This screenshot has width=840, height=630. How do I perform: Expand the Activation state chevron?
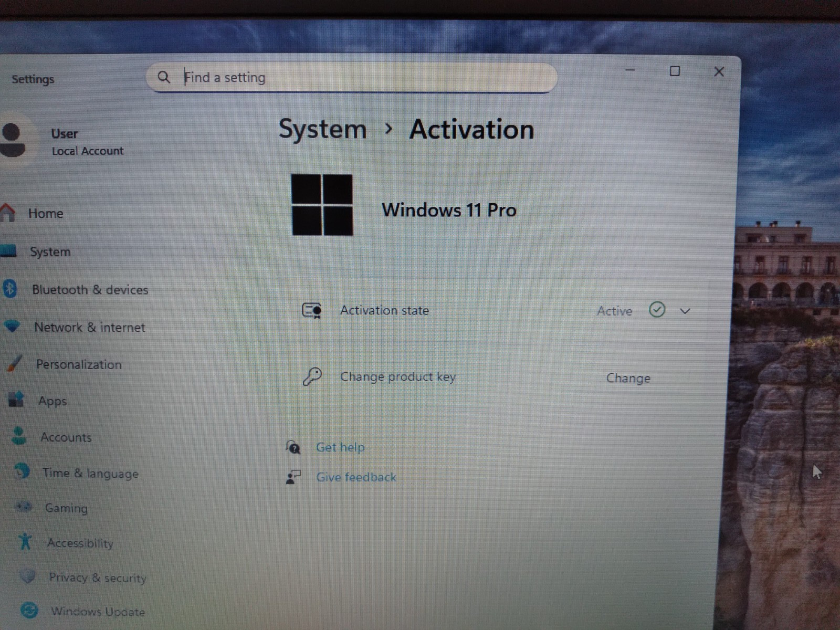click(x=685, y=311)
